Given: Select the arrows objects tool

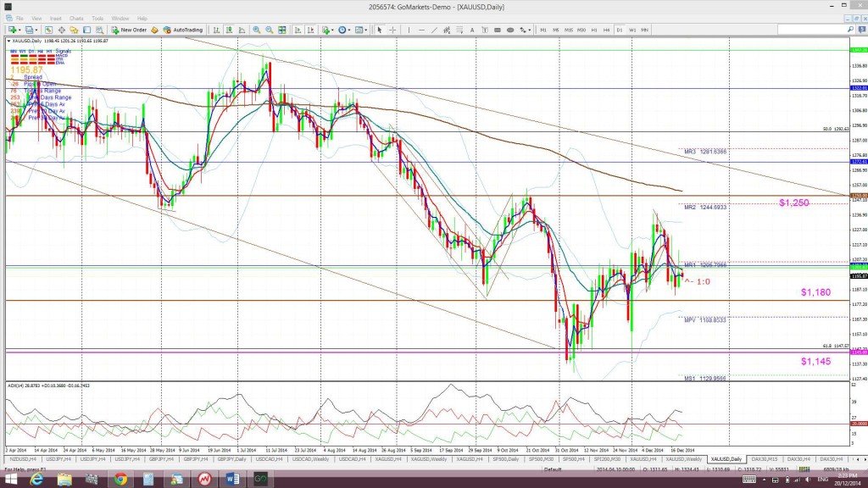Looking at the screenshot, I should point(522,30).
